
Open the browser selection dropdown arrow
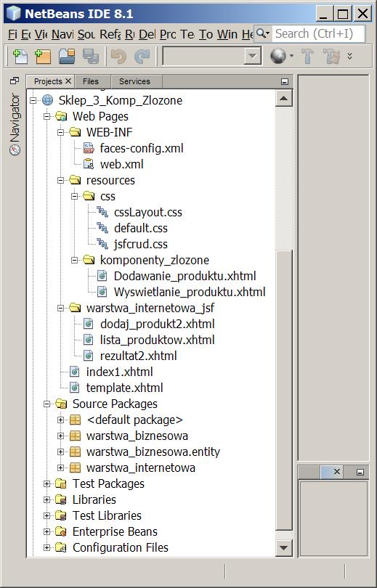point(291,56)
